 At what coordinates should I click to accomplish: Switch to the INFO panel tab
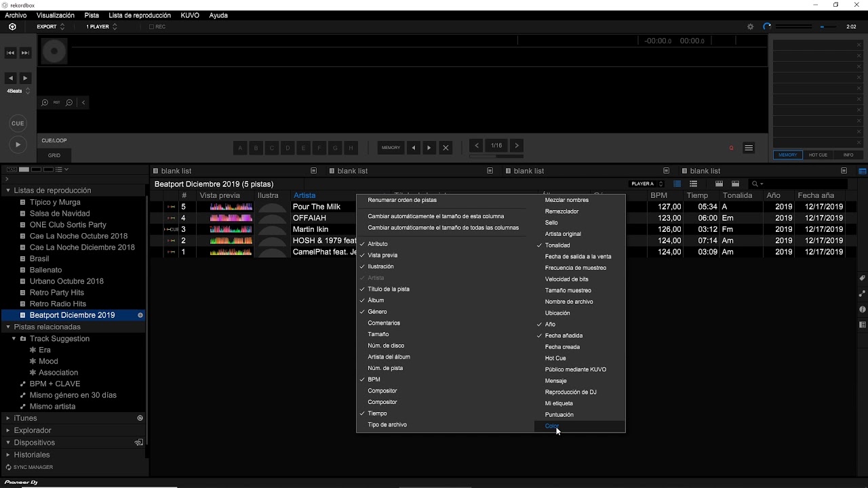pos(848,155)
